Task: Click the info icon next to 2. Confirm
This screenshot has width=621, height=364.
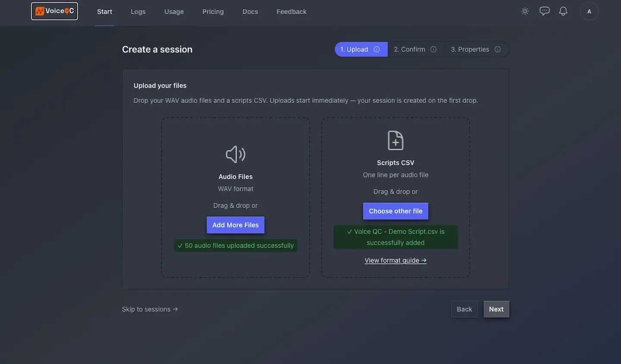Action: [433, 50]
